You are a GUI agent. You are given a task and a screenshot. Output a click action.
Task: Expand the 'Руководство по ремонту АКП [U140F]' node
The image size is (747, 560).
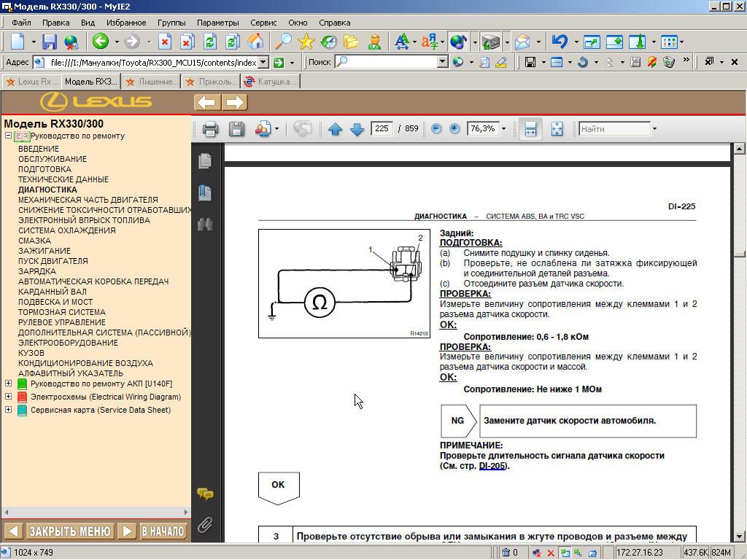pyautogui.click(x=9, y=384)
